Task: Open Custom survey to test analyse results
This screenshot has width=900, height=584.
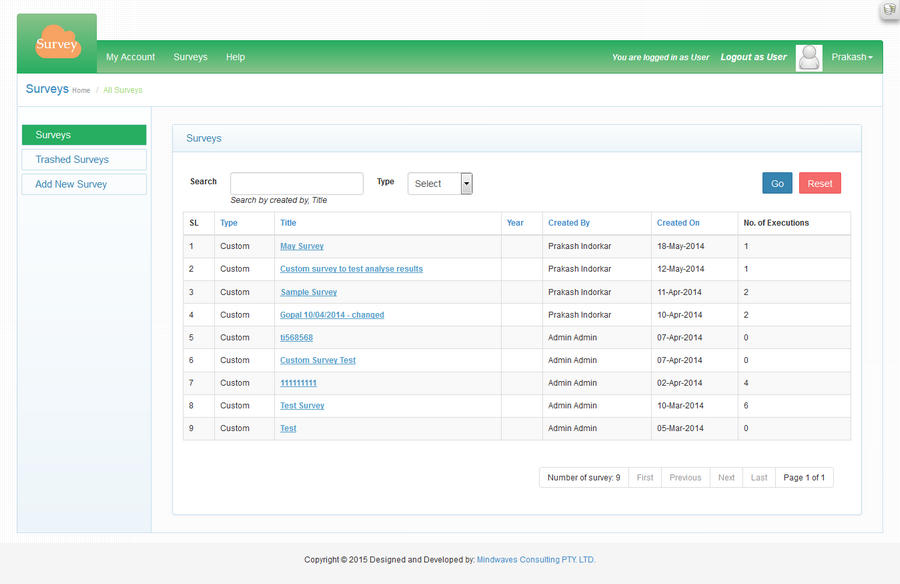Action: click(351, 269)
